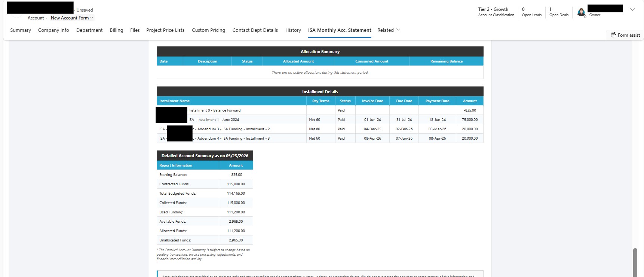Click the 02-Feb-26 due date

point(404,129)
